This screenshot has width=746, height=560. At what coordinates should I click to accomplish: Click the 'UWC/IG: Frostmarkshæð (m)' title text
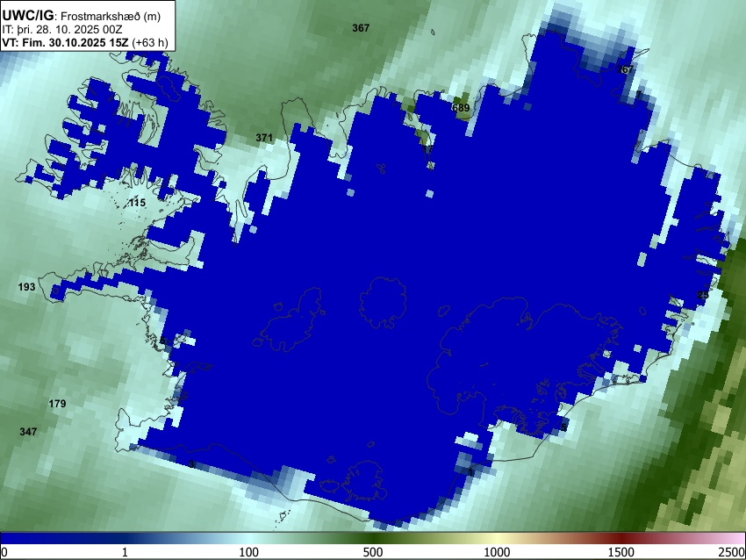click(82, 16)
